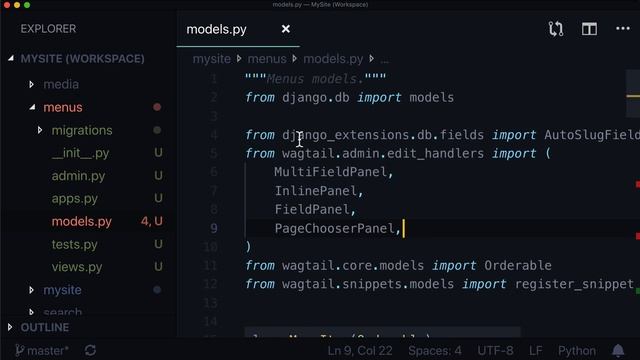The height and width of the screenshot is (360, 640).
Task: Click the menus breadcrumb segment
Action: click(x=267, y=59)
